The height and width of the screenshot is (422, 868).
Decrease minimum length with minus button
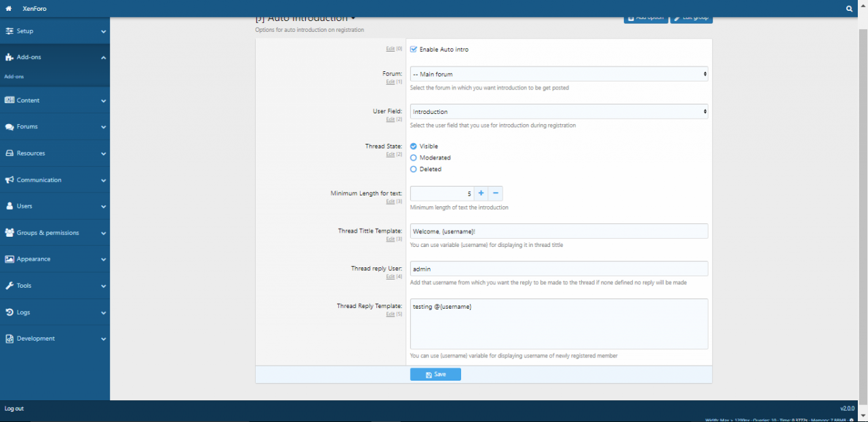coord(496,193)
